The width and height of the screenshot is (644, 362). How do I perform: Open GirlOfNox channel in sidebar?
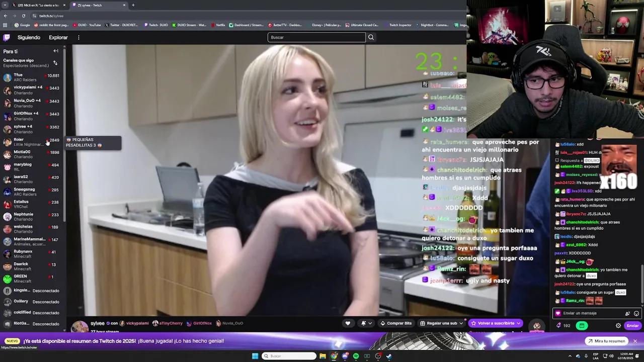31,116
